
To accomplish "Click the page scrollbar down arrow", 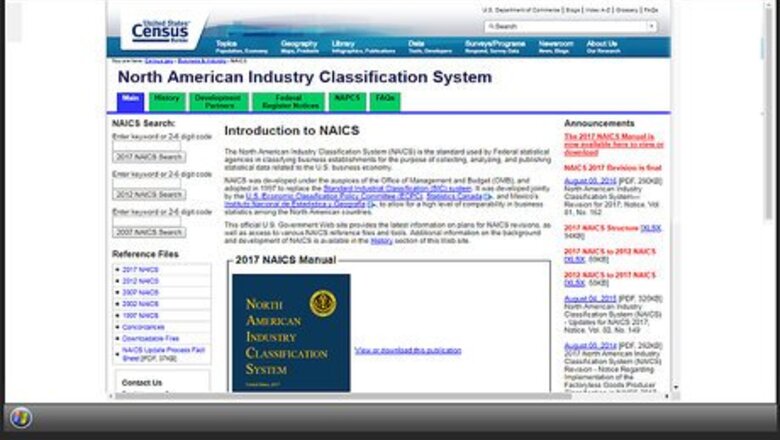I will click(675, 387).
